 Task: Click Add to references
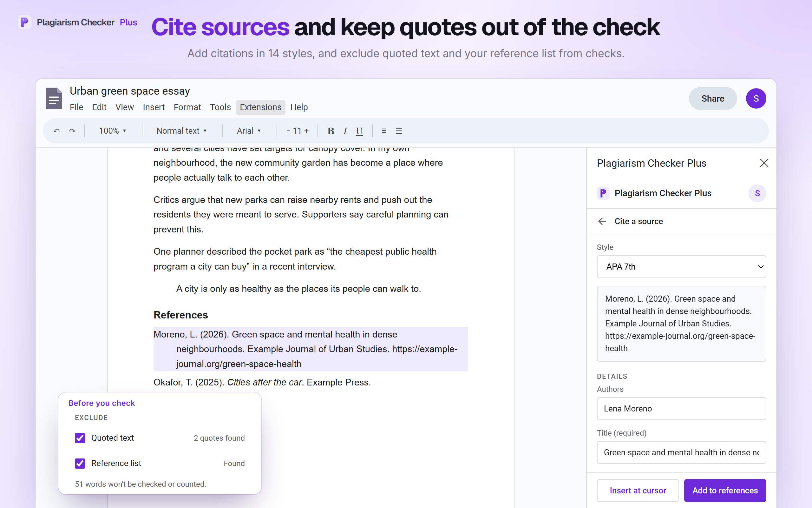point(725,490)
